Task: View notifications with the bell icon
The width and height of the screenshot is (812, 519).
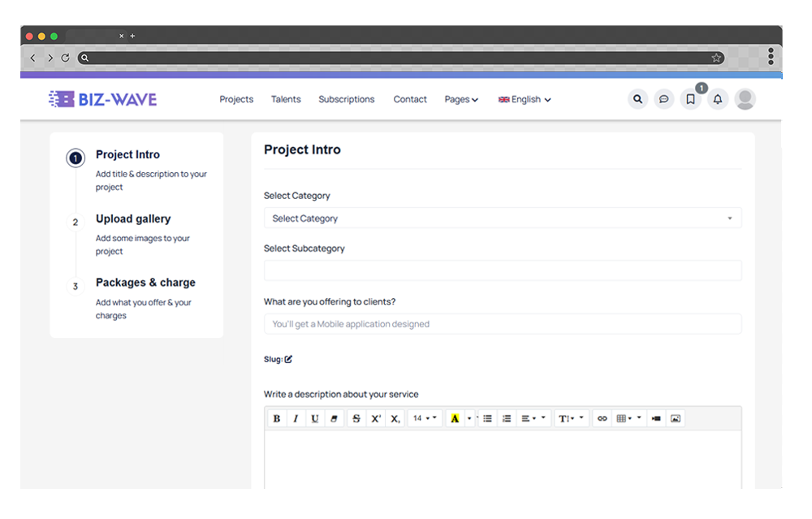Action: pyautogui.click(x=718, y=98)
